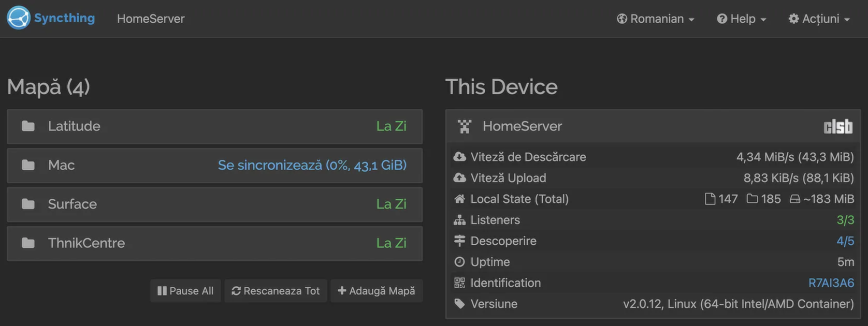Click the download cloud icon
The image size is (868, 326).
459,157
